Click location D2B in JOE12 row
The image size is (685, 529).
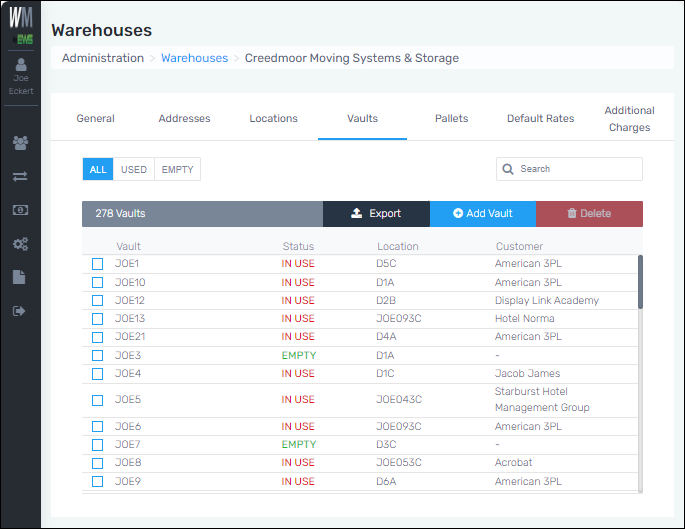pyautogui.click(x=386, y=301)
